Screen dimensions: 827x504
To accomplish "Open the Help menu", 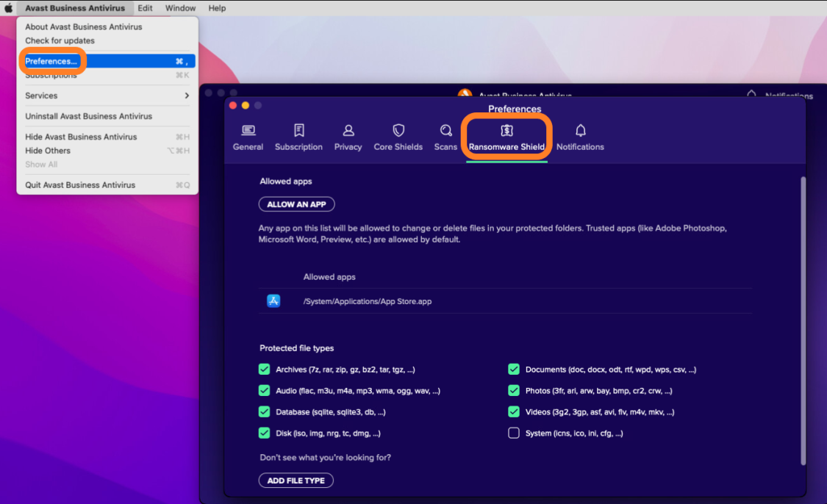I will tap(217, 8).
